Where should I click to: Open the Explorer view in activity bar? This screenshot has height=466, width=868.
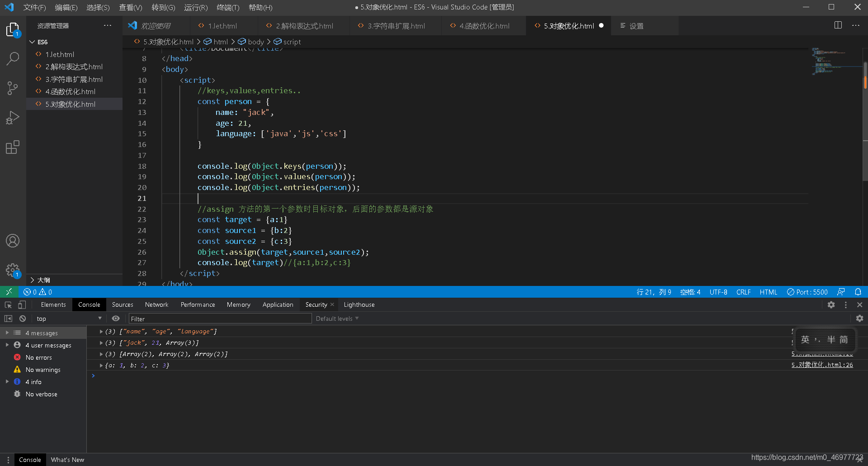tap(13, 30)
